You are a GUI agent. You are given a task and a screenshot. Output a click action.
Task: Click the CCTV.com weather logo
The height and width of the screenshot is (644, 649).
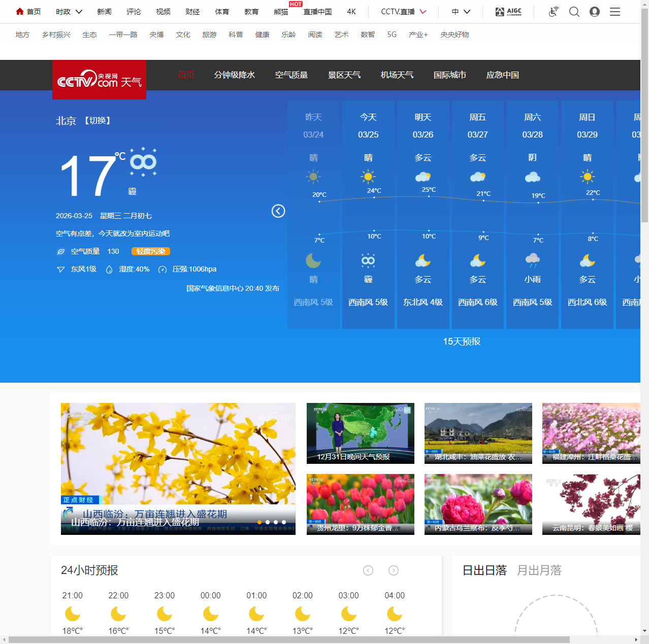[x=99, y=80]
